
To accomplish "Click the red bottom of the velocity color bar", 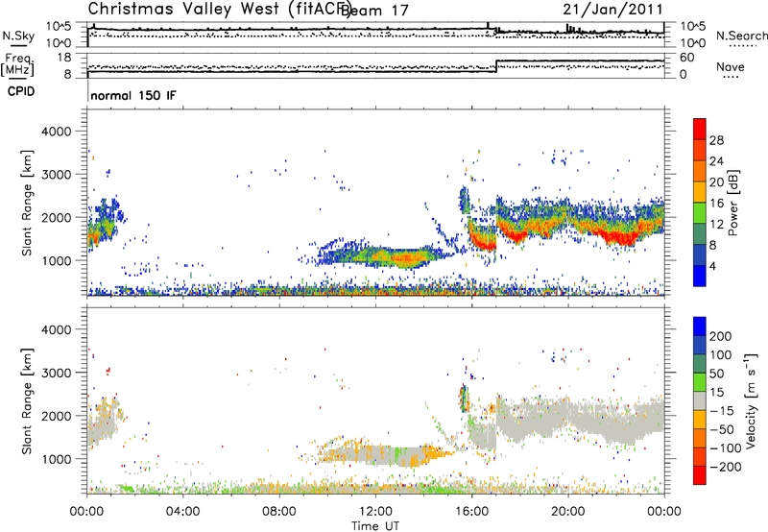I will pos(700,475).
